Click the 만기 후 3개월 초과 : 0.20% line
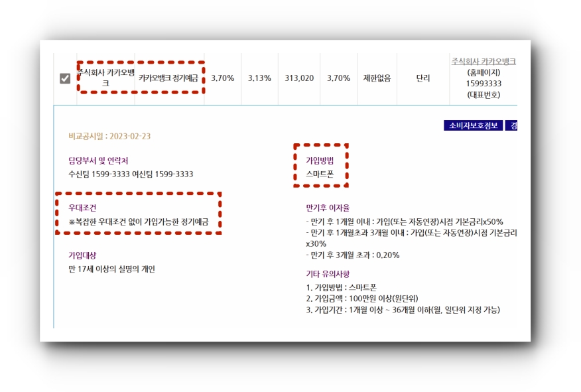581x392 pixels. (353, 255)
